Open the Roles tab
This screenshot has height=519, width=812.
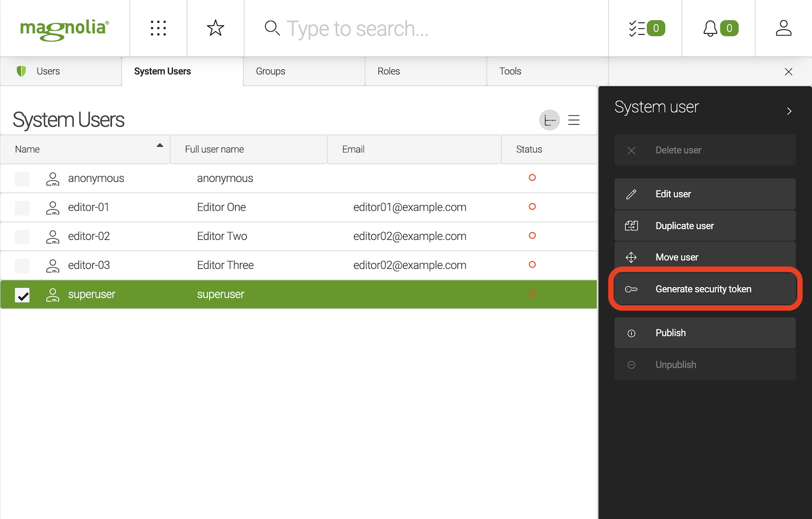[389, 71]
